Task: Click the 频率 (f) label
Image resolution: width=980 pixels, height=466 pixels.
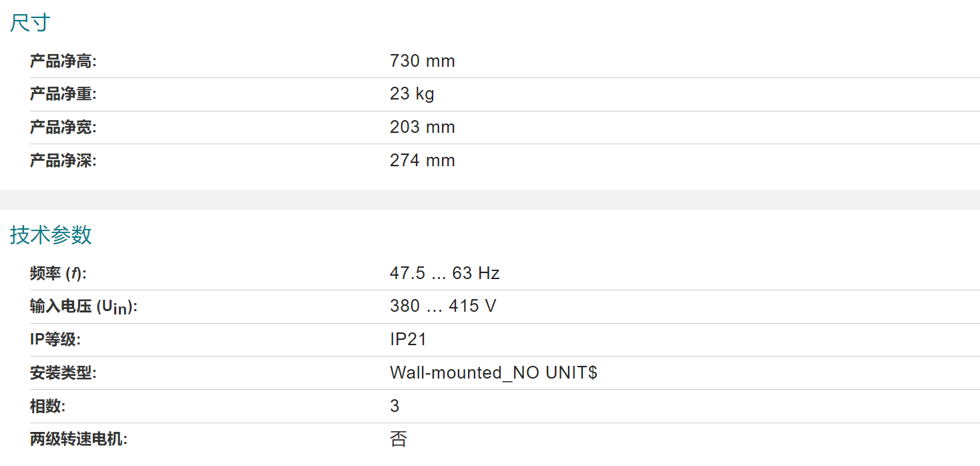Action: pyautogui.click(x=59, y=274)
